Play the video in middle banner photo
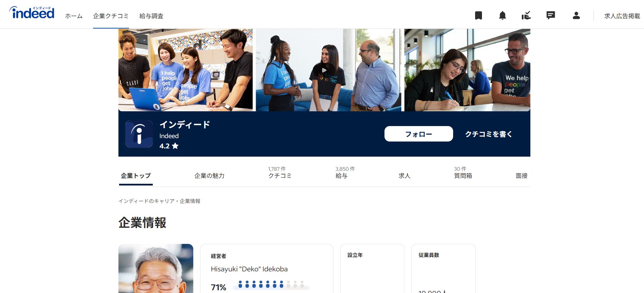This screenshot has width=644, height=293. coord(324,70)
